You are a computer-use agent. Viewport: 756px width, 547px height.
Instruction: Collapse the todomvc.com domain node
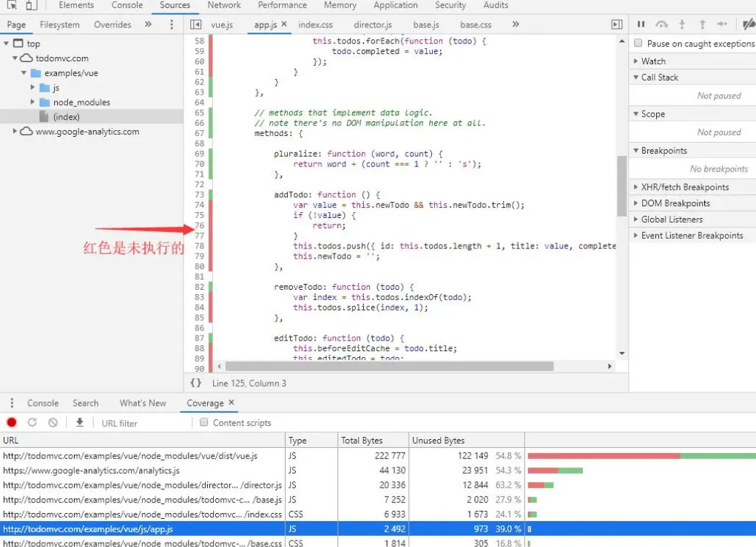[x=15, y=58]
